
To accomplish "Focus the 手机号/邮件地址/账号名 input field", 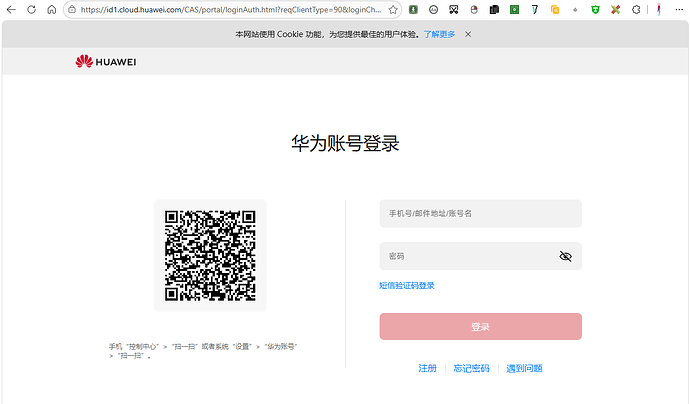I will 481,213.
